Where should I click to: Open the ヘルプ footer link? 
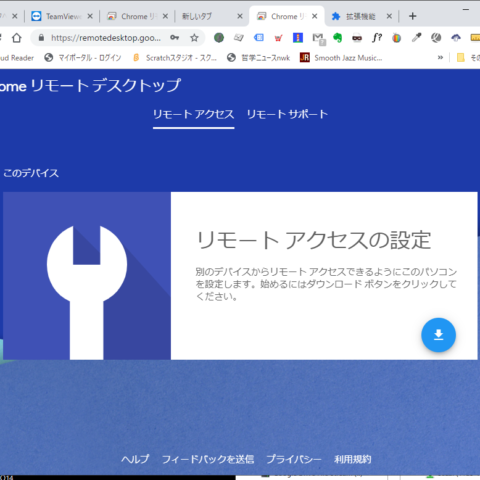tap(135, 459)
